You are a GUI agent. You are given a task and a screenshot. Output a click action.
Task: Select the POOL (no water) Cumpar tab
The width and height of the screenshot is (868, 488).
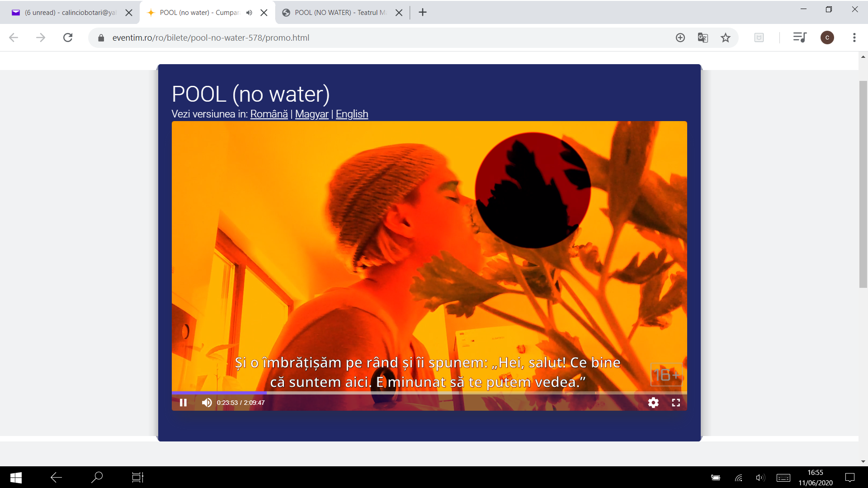(x=199, y=13)
